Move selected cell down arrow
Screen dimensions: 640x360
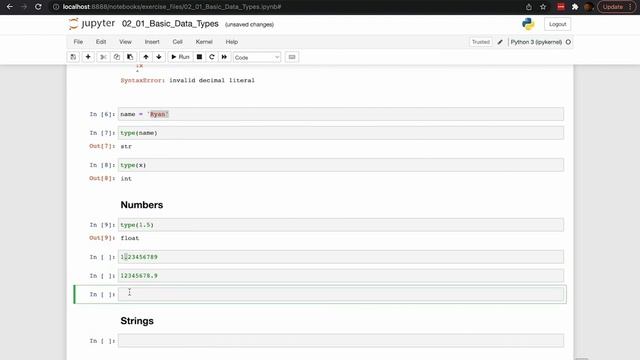[159, 57]
